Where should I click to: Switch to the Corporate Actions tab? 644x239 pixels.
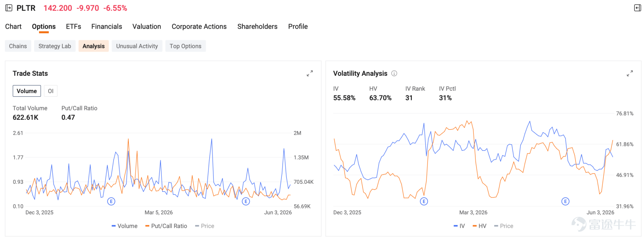(x=199, y=27)
